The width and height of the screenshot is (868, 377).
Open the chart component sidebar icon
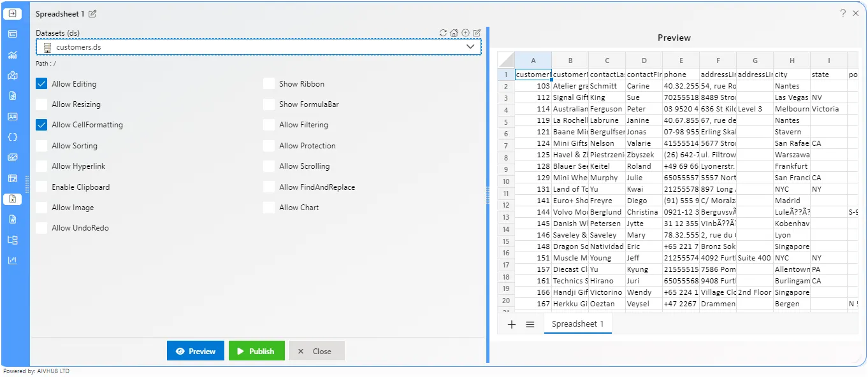pyautogui.click(x=12, y=55)
